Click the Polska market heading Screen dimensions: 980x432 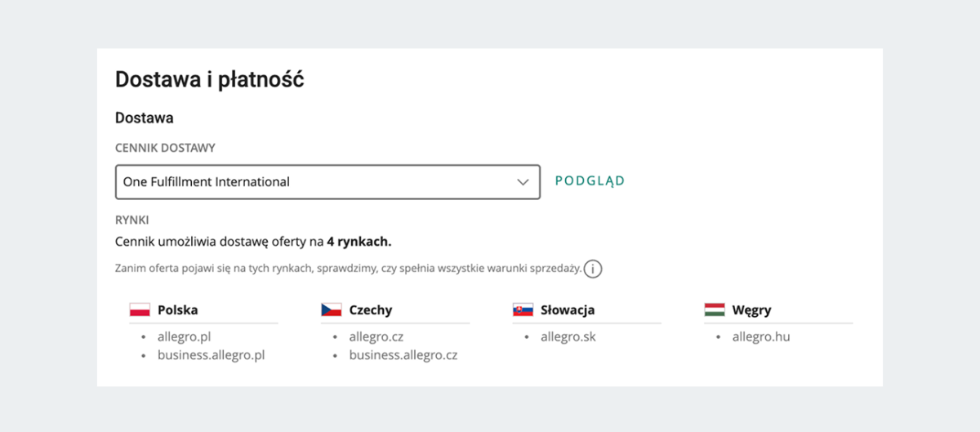pyautogui.click(x=178, y=310)
